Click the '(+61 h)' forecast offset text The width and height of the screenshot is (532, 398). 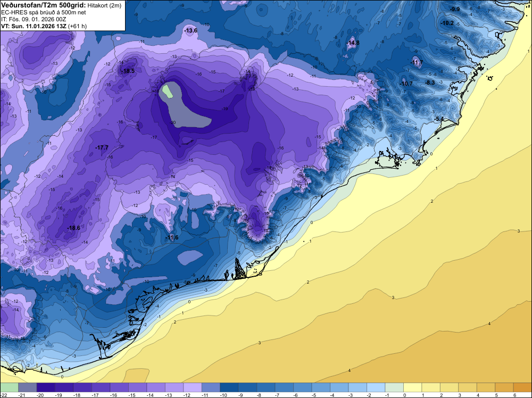tap(77, 26)
